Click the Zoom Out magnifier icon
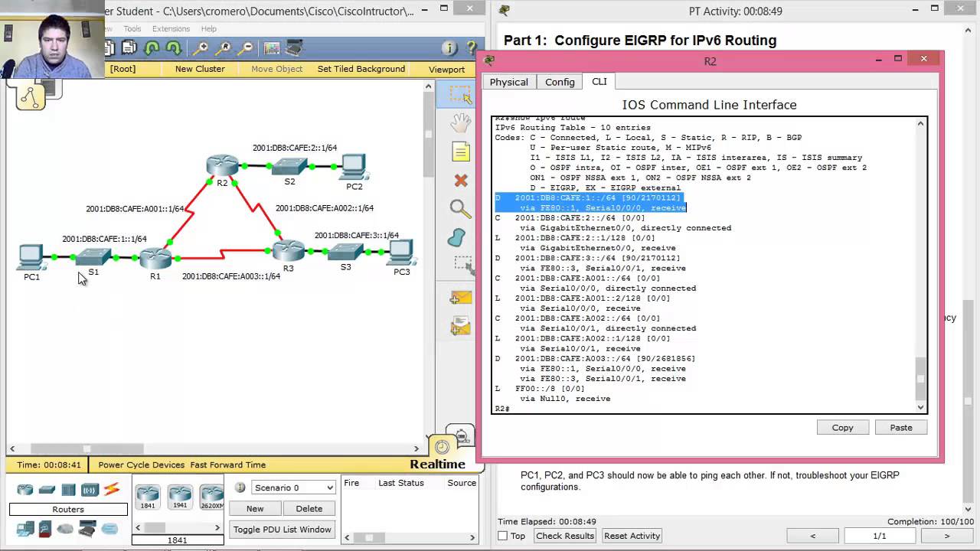 click(246, 48)
